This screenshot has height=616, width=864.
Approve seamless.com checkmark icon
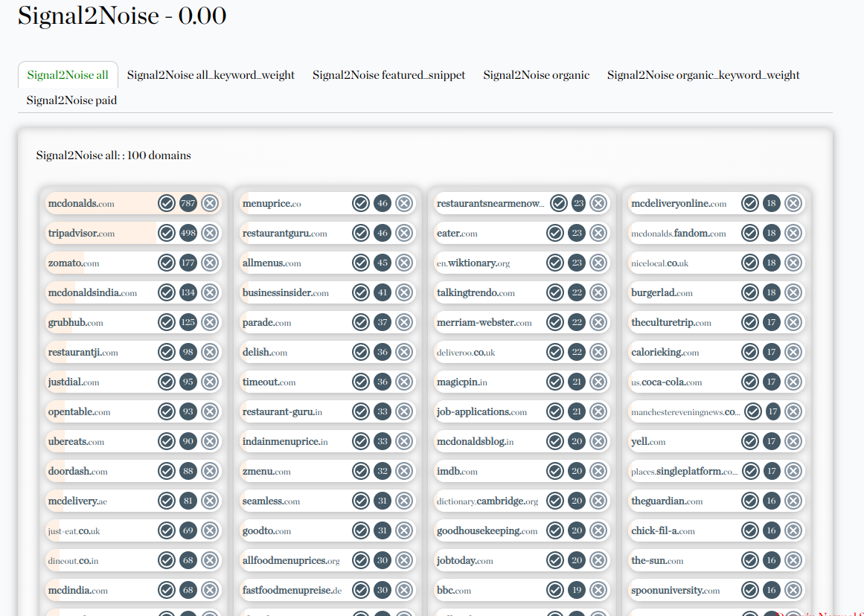coord(361,501)
